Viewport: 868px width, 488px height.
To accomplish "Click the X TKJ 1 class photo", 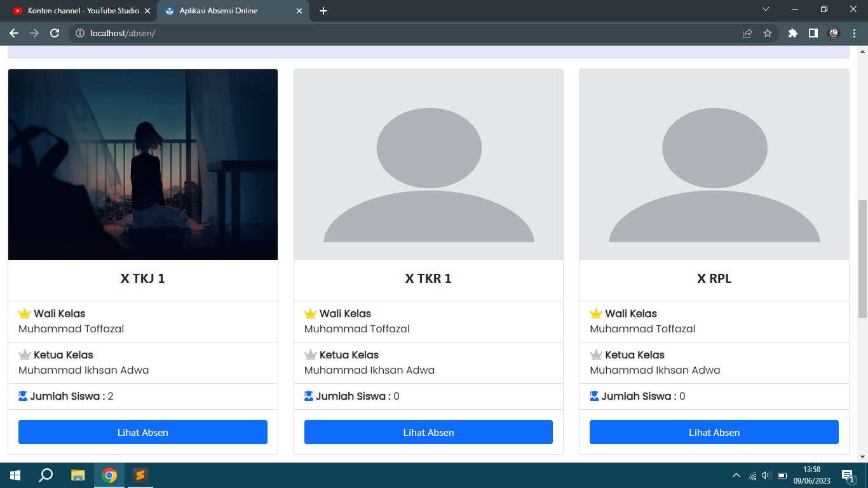I will click(143, 165).
